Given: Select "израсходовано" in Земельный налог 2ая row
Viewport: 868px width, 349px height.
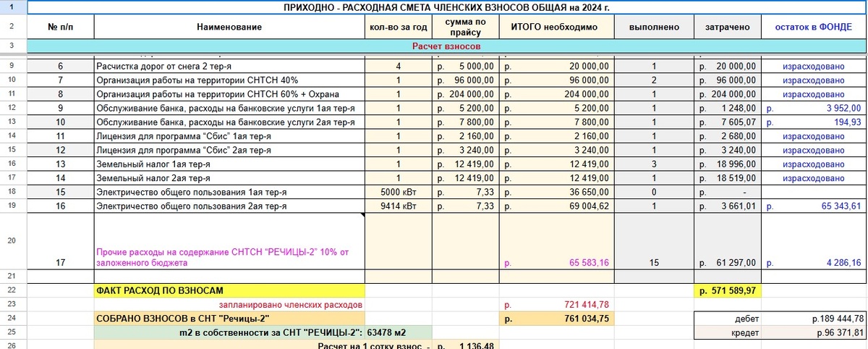Looking at the screenshot, I should (814, 177).
